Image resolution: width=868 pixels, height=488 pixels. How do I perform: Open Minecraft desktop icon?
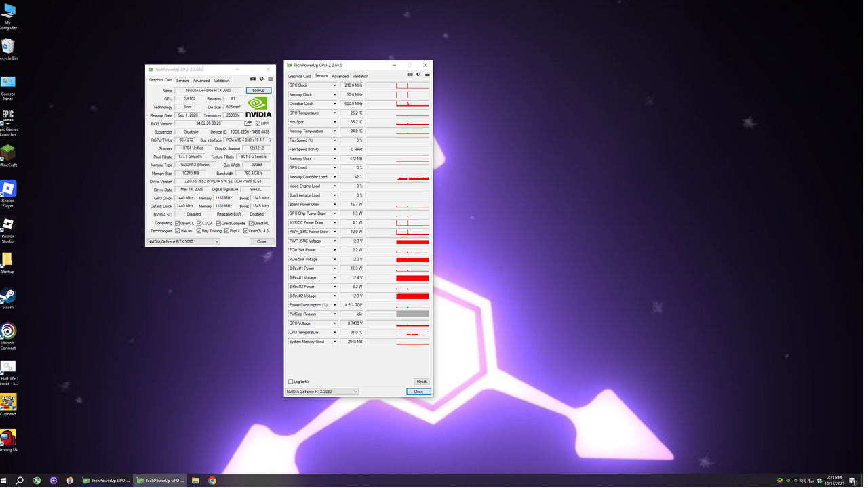click(8, 156)
